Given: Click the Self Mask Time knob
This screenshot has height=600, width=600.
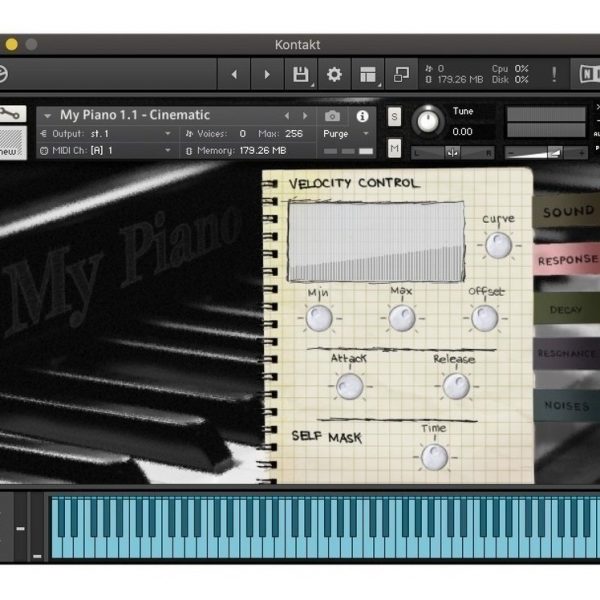Looking at the screenshot, I should coord(434,457).
